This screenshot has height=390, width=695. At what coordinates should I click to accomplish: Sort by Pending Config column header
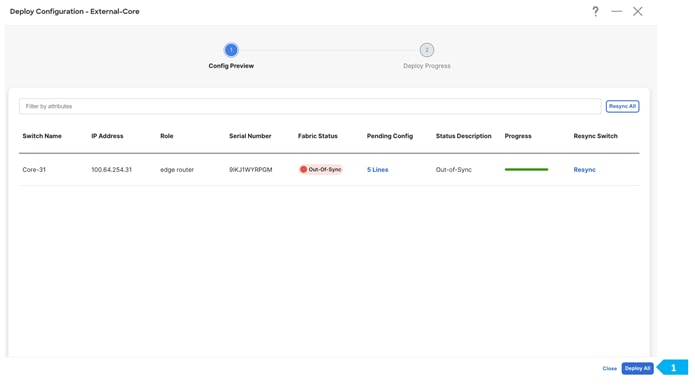[x=390, y=136]
